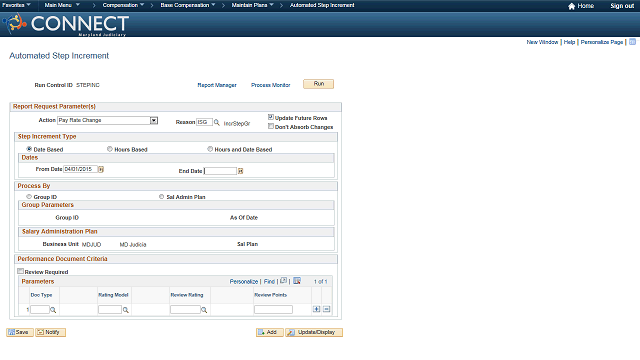Image resolution: width=640 pixels, height=360 pixels.
Task: Open Doc Type lookup magnifier
Action: tap(53, 310)
